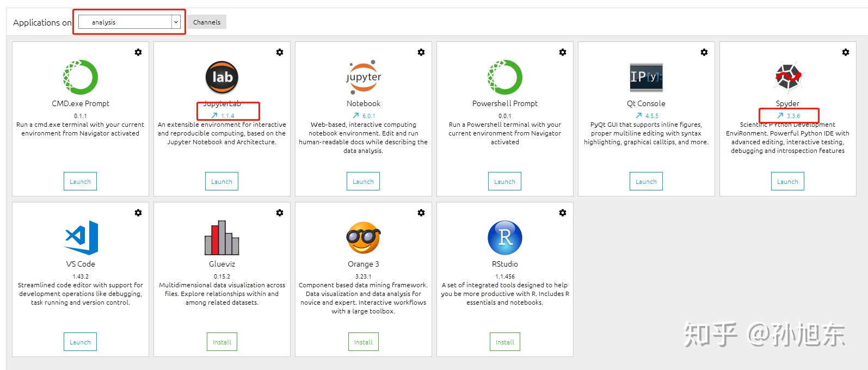Open the gear settings on JupyterLab card

coord(280,52)
